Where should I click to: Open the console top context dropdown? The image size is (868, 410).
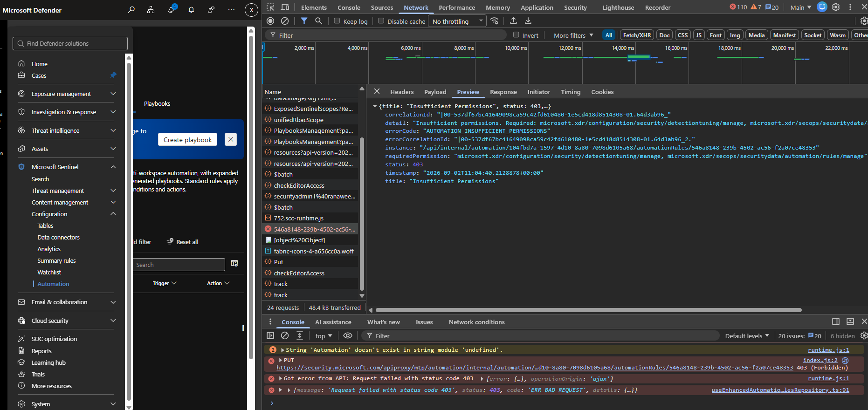point(324,336)
